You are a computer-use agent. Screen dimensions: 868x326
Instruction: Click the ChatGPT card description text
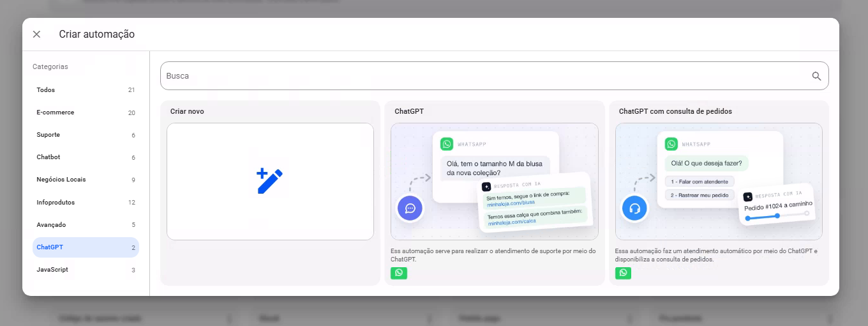[x=493, y=255]
